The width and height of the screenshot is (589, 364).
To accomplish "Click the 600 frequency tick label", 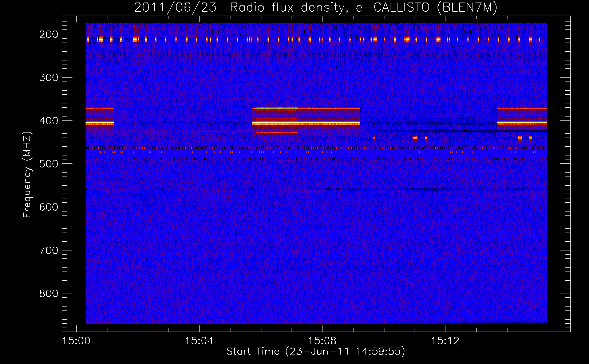I will (49, 207).
